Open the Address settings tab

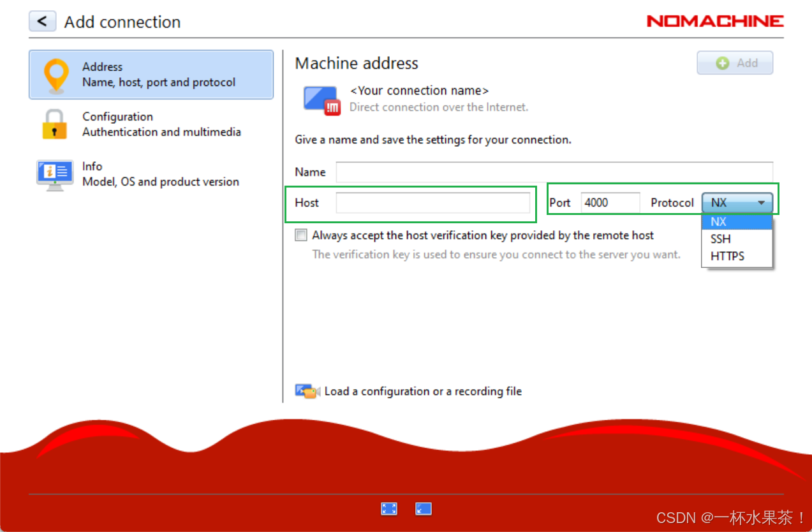click(x=151, y=75)
